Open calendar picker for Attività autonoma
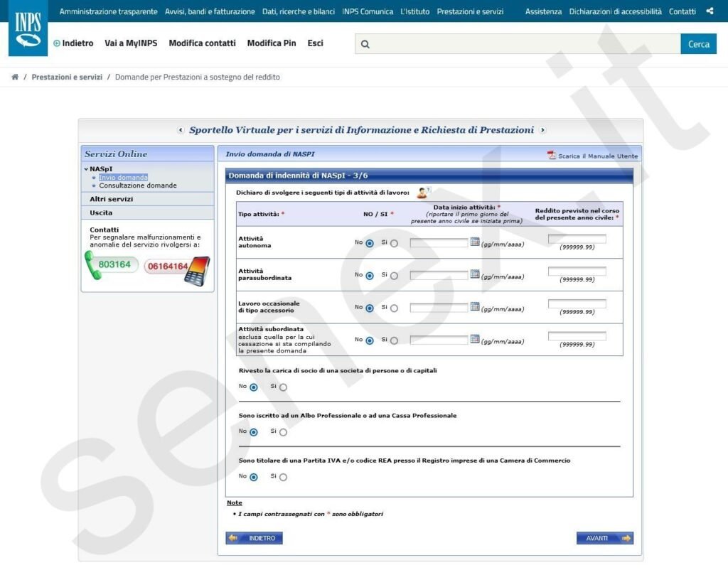The image size is (728, 570). pos(475,242)
